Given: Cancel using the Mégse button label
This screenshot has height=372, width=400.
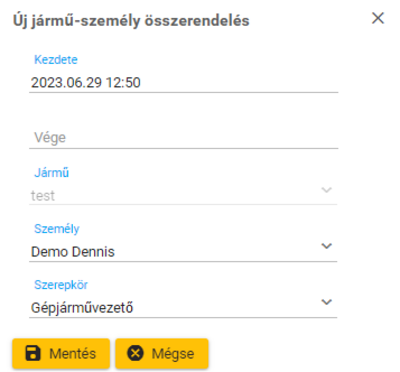Looking at the screenshot, I should point(173,354).
